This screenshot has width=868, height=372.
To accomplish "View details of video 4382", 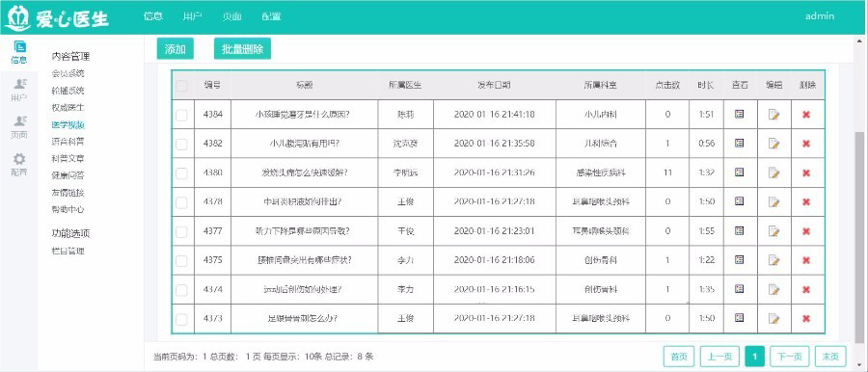I will point(739,143).
